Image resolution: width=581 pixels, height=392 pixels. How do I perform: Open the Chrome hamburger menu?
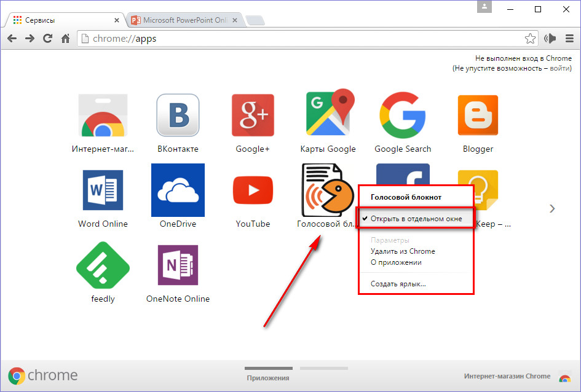(x=569, y=39)
